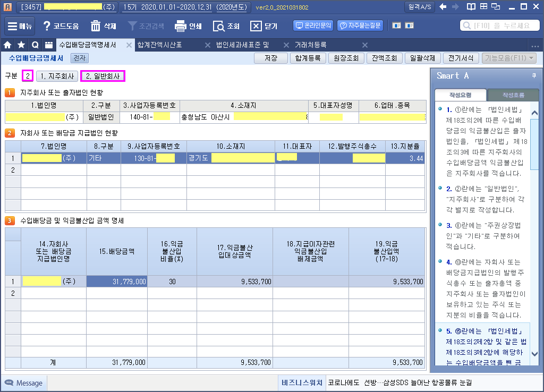Click the back arrow in title bar
Image resolution: width=544 pixels, height=392 pixels.
pos(443,6)
